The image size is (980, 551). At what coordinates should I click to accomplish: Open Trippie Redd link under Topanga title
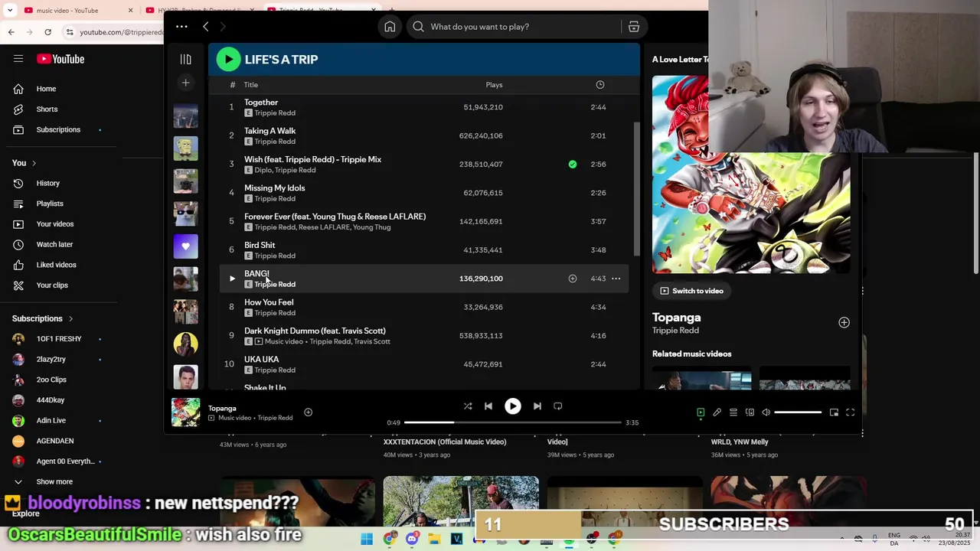pyautogui.click(x=675, y=331)
